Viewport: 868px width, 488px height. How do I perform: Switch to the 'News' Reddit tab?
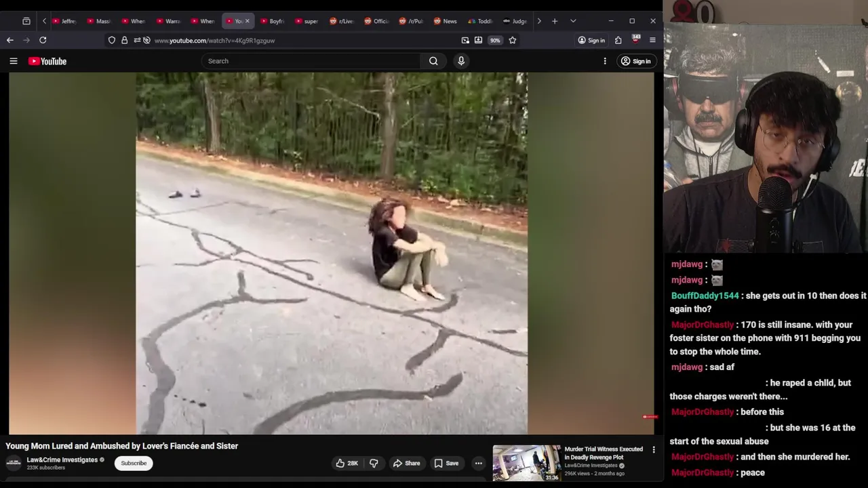pyautogui.click(x=446, y=21)
